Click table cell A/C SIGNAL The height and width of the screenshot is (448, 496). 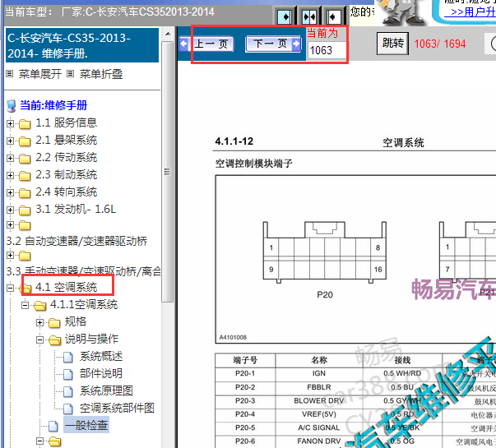[x=319, y=427]
